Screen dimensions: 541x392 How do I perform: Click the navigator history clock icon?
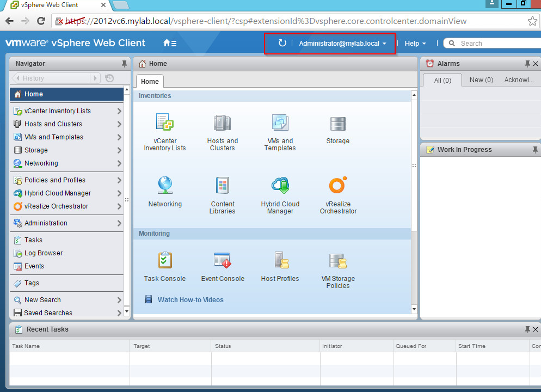[x=109, y=78]
